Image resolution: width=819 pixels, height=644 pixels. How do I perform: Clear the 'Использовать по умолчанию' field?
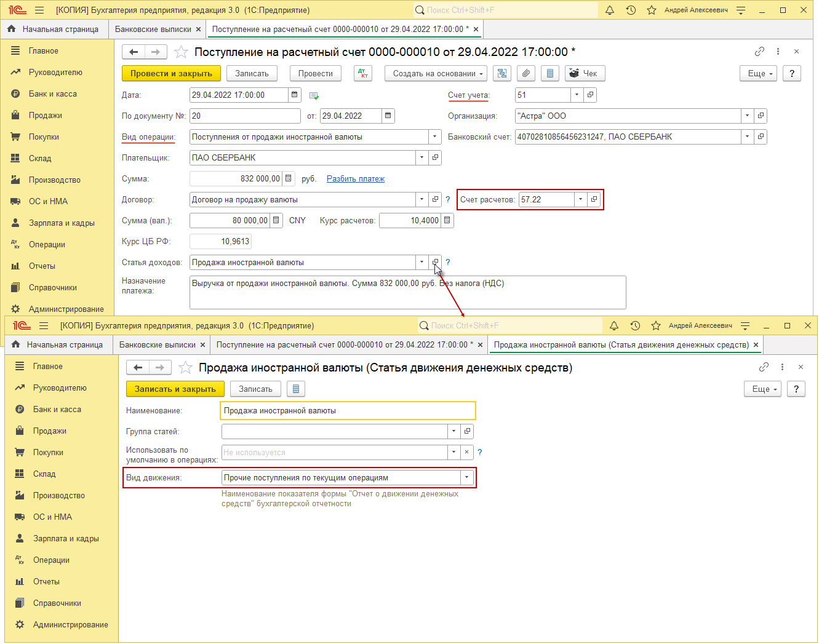tap(467, 452)
